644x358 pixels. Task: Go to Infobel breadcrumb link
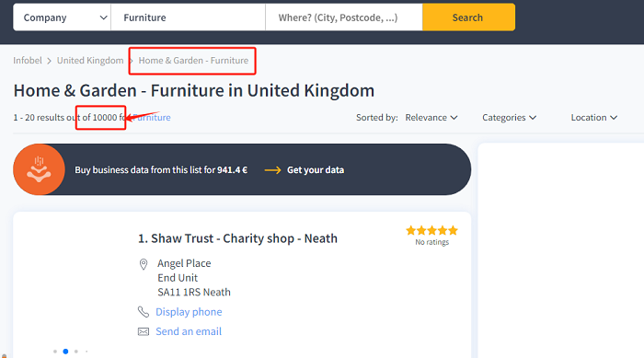28,61
